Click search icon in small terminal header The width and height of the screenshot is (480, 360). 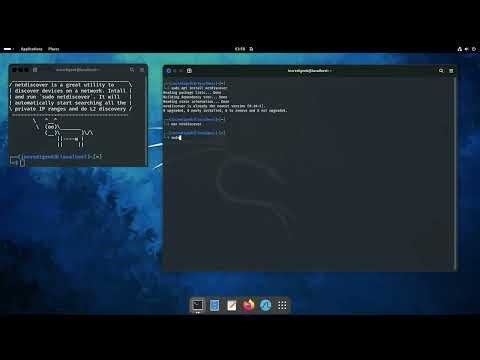click(132, 70)
